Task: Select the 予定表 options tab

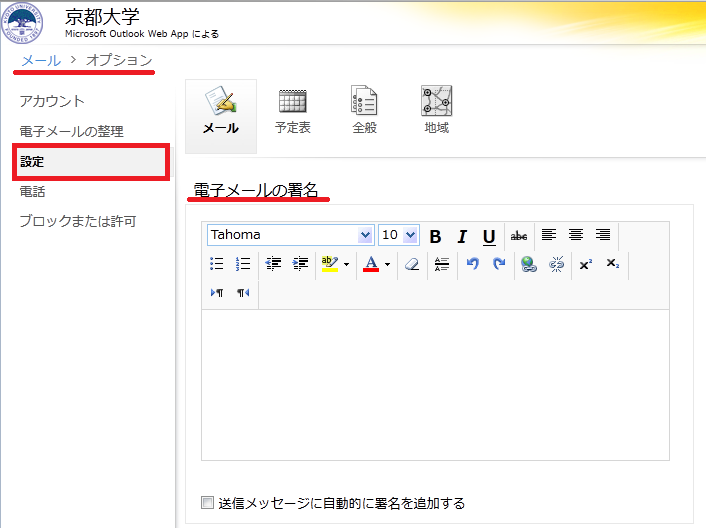Action: pos(293,112)
